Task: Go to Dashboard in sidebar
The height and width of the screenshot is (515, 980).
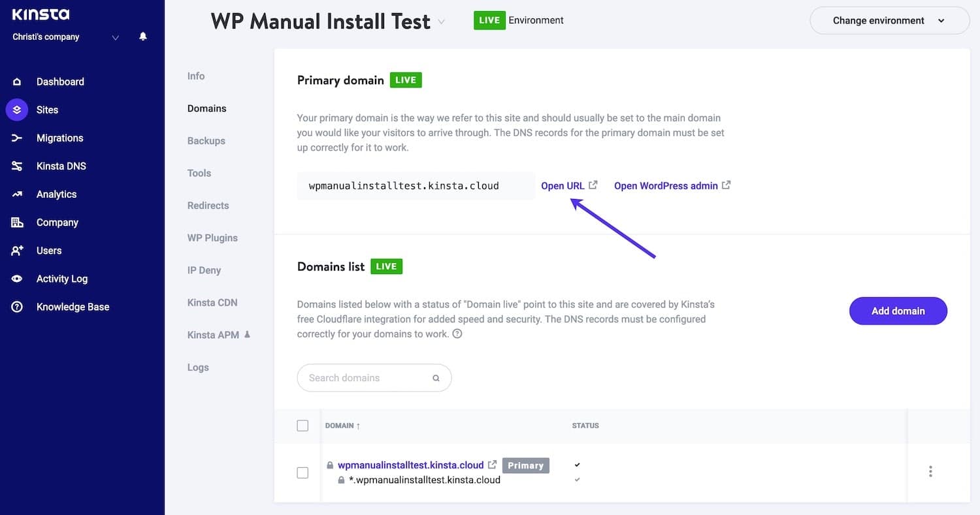Action: click(x=60, y=82)
